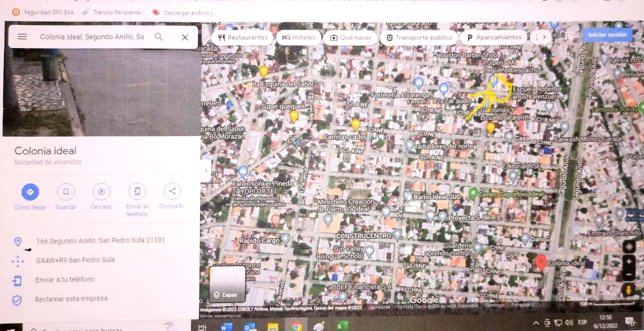Viewport: 644px width, 331px height.
Task: Zoom in with the plus button
Action: point(629,262)
